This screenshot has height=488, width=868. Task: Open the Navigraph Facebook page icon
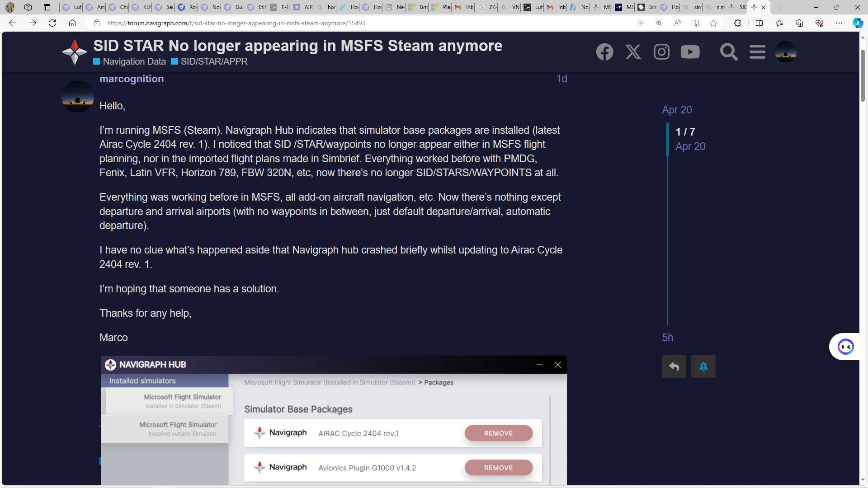click(604, 52)
